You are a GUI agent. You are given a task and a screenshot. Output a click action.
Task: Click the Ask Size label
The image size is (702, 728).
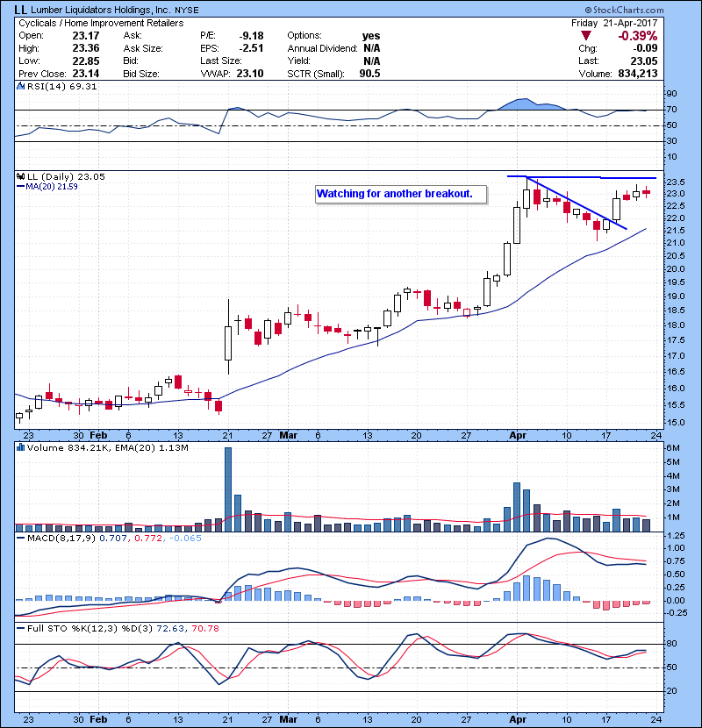143,48
